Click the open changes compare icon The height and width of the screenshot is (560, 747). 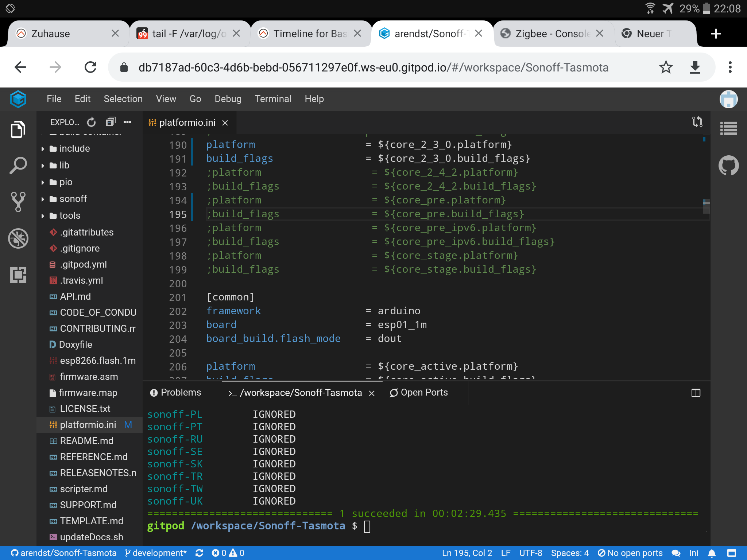coord(697,122)
